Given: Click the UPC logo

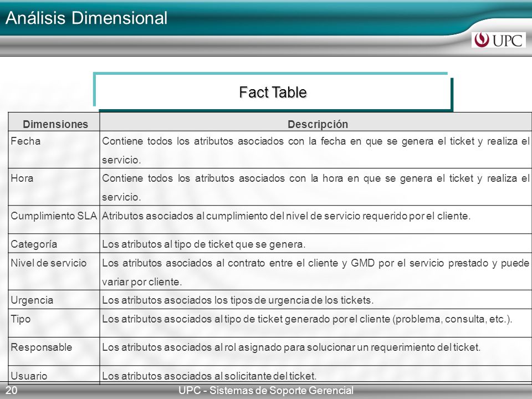Looking at the screenshot, I should [498, 40].
